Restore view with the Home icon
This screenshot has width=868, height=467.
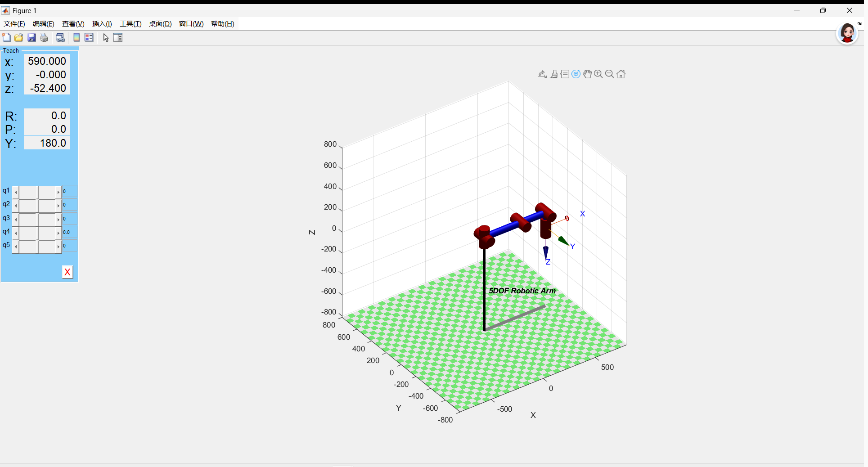[x=621, y=74]
